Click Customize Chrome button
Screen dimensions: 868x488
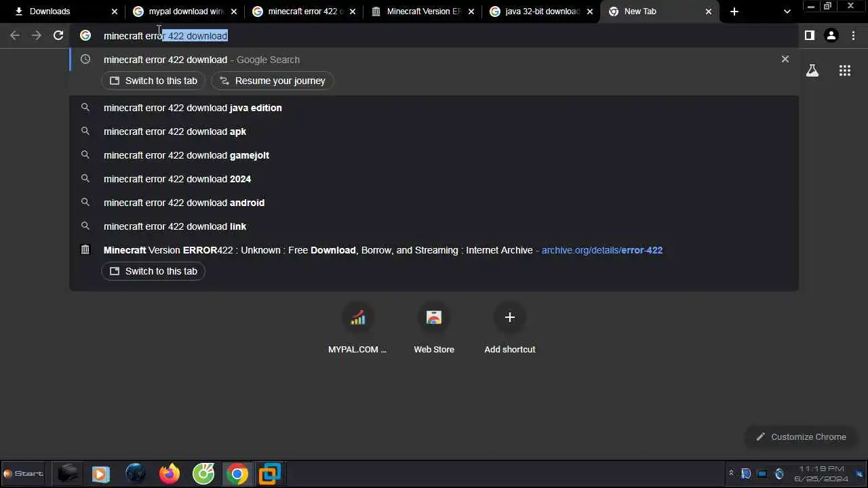click(x=801, y=437)
